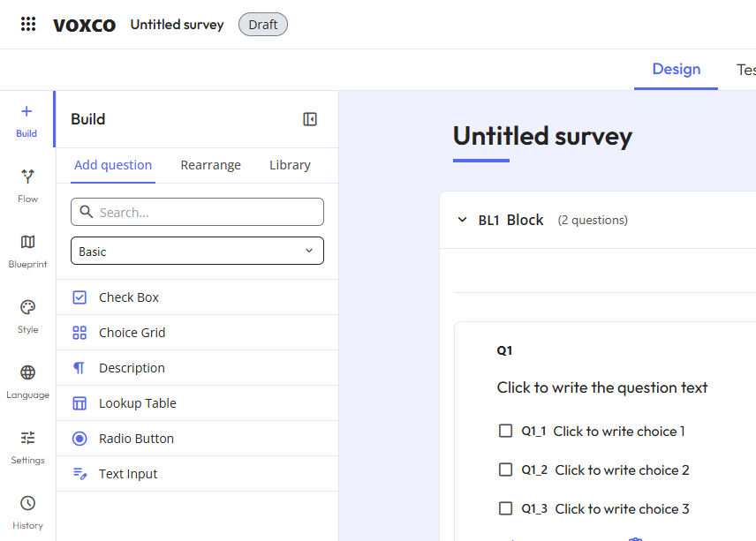Tick the Q1_1 choice checkbox

click(505, 431)
